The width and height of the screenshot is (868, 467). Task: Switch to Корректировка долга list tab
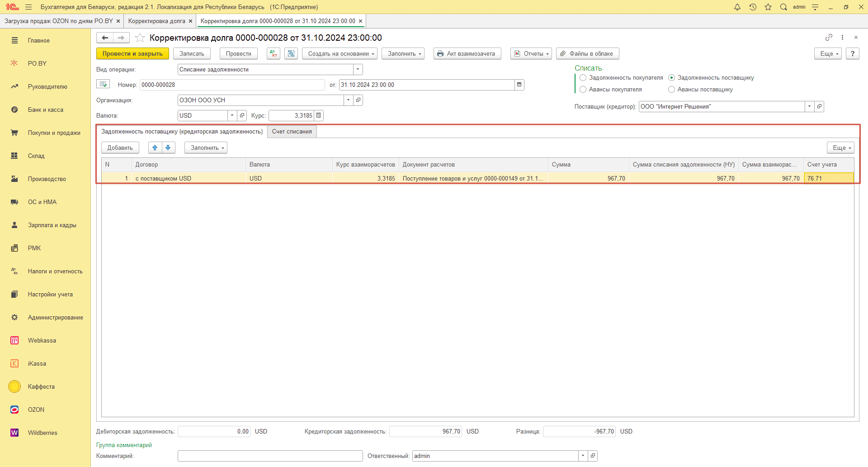(156, 21)
